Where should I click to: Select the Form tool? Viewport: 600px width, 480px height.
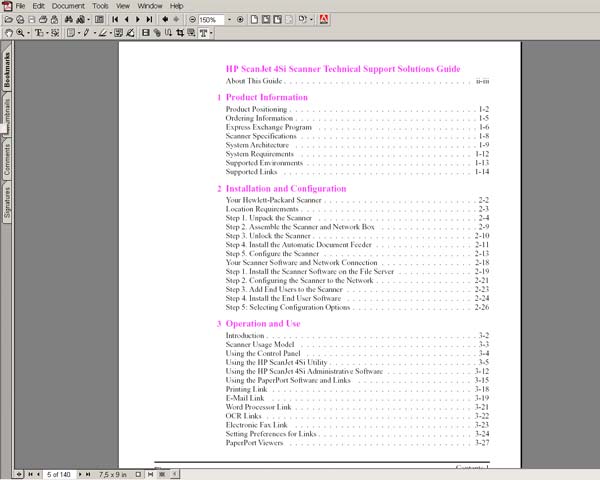tap(191, 33)
